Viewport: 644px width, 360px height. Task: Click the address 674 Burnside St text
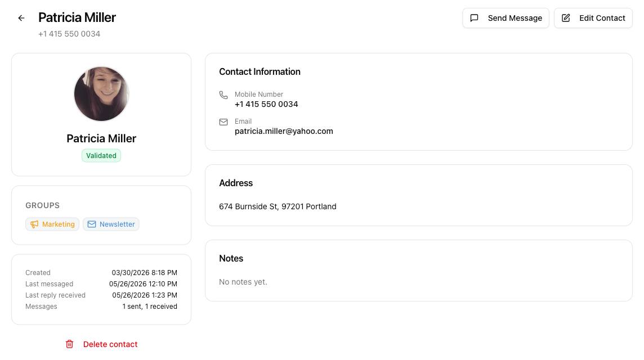(x=278, y=206)
